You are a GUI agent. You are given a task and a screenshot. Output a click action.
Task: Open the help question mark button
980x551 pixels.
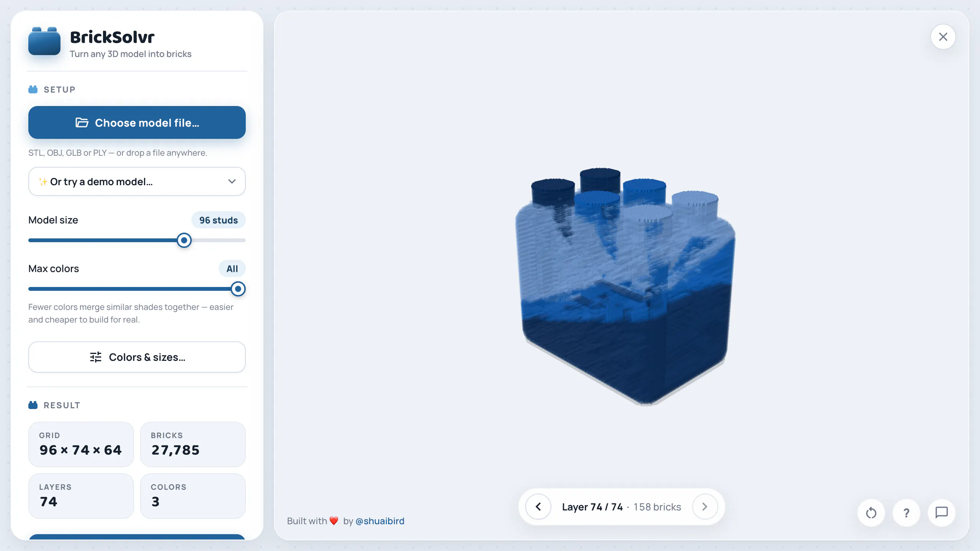coord(906,513)
